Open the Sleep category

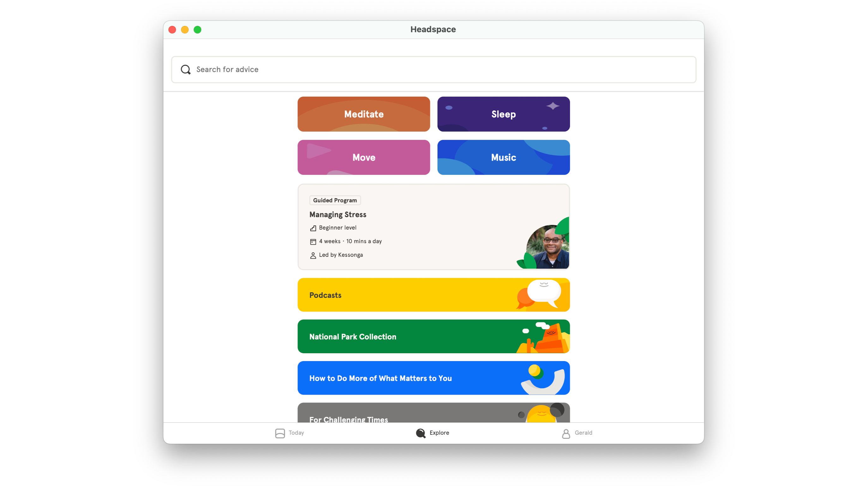(503, 114)
